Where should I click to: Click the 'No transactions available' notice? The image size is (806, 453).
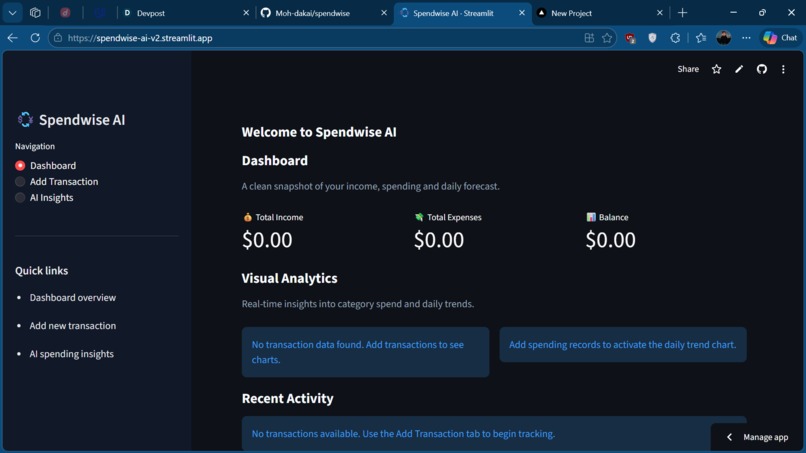pyautogui.click(x=403, y=433)
